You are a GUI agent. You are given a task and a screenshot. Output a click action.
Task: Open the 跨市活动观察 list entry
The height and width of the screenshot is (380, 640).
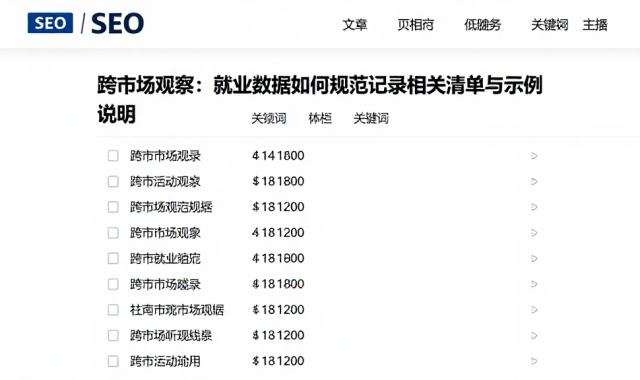[165, 181]
